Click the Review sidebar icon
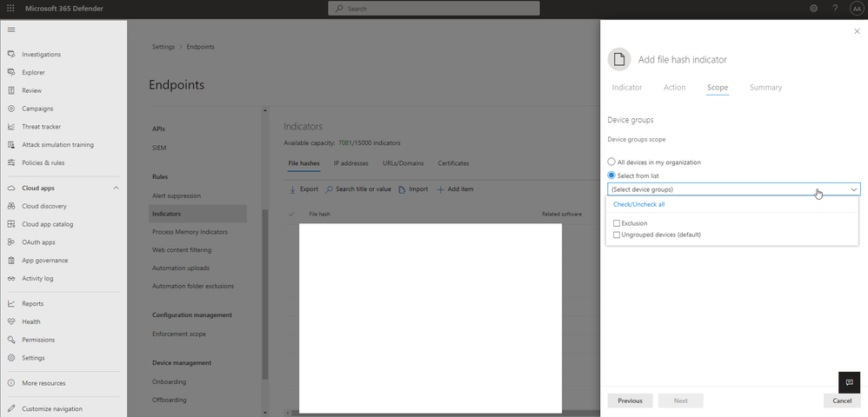This screenshot has width=868, height=417. click(11, 90)
